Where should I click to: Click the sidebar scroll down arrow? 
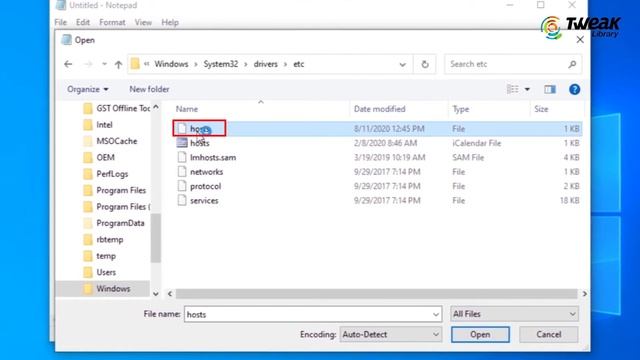click(156, 293)
